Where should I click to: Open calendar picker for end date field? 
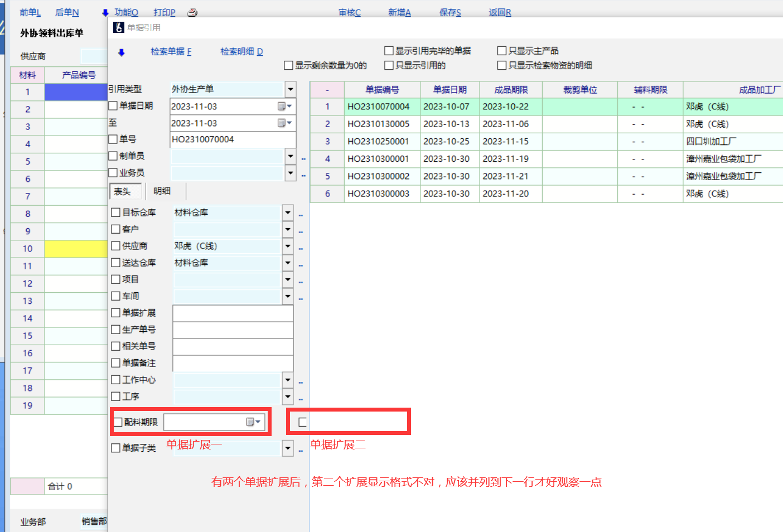(x=284, y=123)
